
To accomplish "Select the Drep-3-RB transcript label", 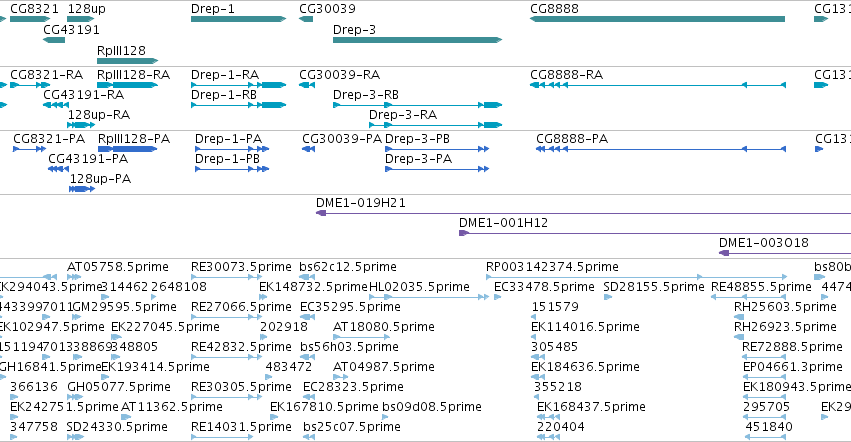I will [366, 94].
